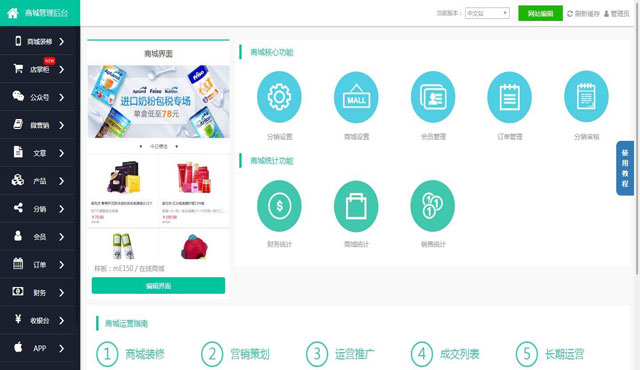Viewport: 640px width, 370px height.
Task: Open 分销审核 notepad icon
Action: (586, 97)
